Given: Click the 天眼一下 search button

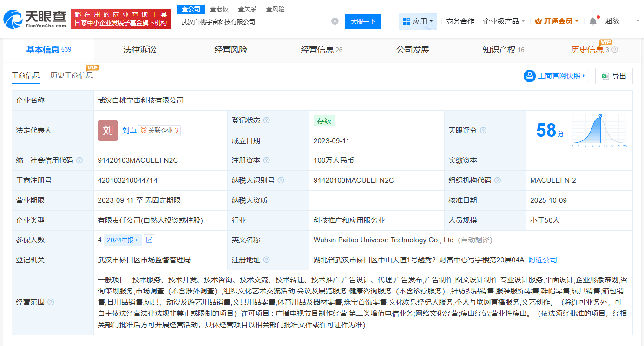Looking at the screenshot, I should point(362,21).
